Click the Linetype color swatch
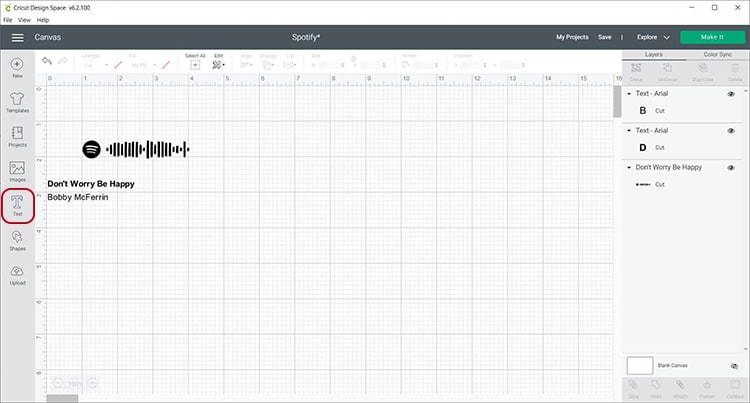 click(118, 65)
